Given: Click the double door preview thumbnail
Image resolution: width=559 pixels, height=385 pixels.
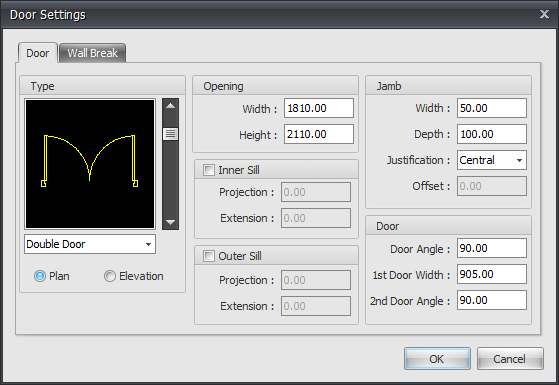Looking at the screenshot, I should click(90, 164).
